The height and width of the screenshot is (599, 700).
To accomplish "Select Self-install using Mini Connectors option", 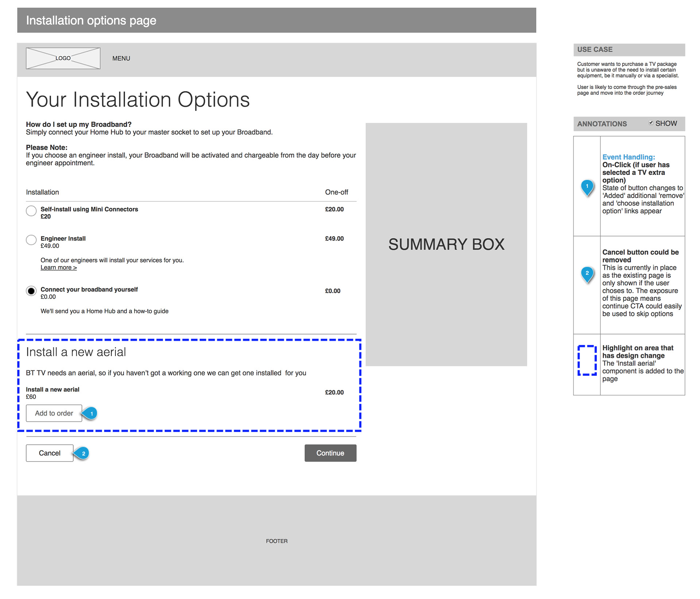I will [31, 211].
